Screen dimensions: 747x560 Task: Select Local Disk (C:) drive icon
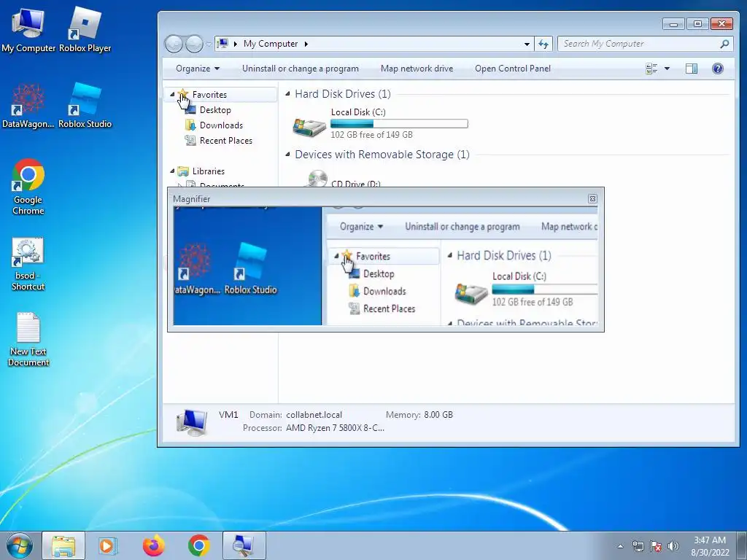coord(309,127)
